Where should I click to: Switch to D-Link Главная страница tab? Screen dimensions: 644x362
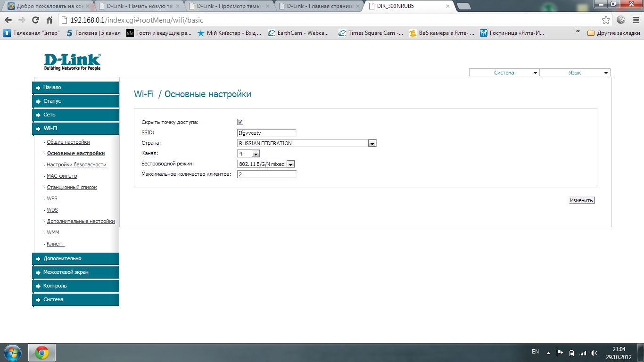[319, 6]
